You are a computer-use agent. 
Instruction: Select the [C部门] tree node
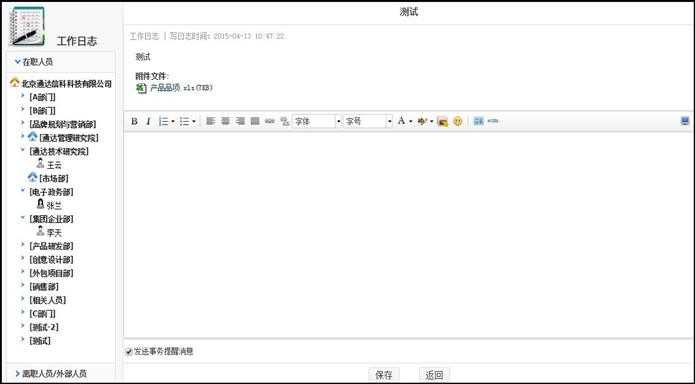pyautogui.click(x=42, y=314)
